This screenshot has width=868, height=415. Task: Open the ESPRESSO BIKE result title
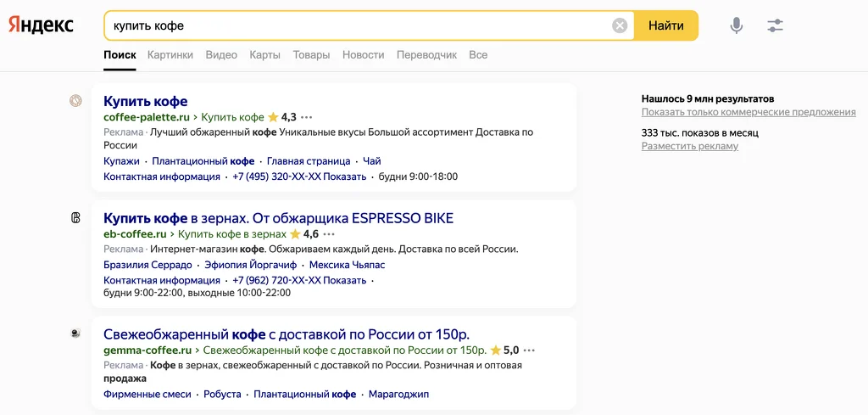[278, 218]
